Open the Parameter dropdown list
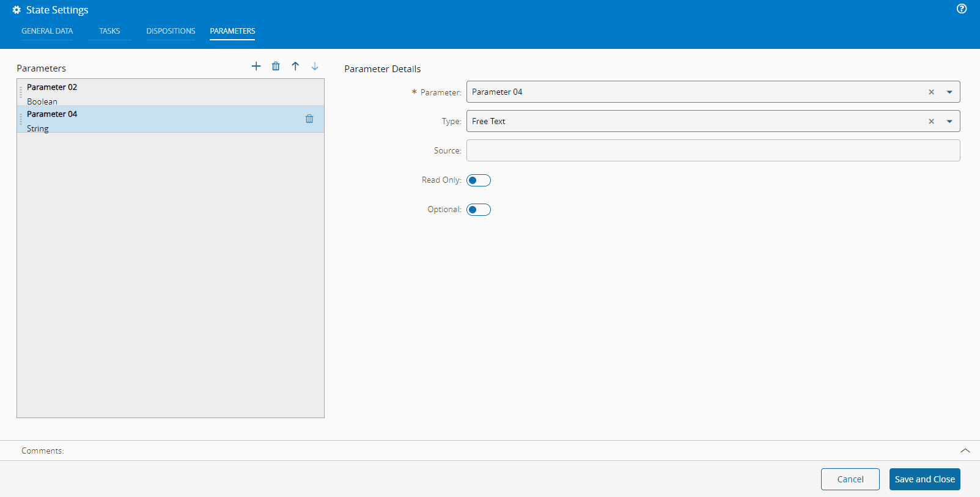 (949, 92)
